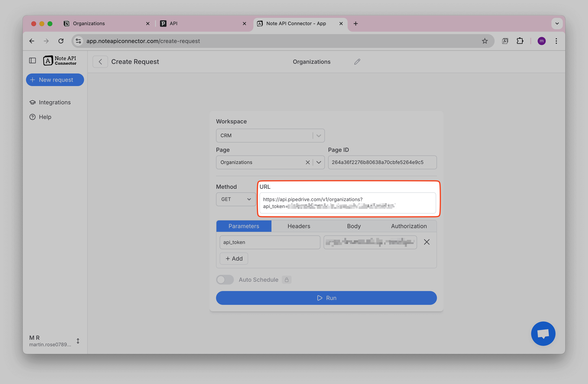
Task: Open Integrations in the sidebar
Action: [50, 102]
